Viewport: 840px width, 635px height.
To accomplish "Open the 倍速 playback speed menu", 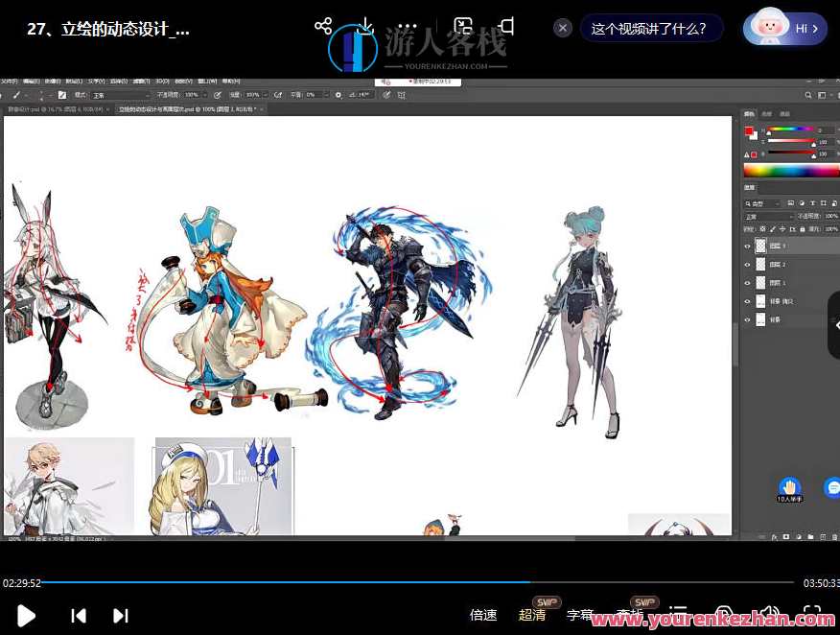I will tap(483, 615).
